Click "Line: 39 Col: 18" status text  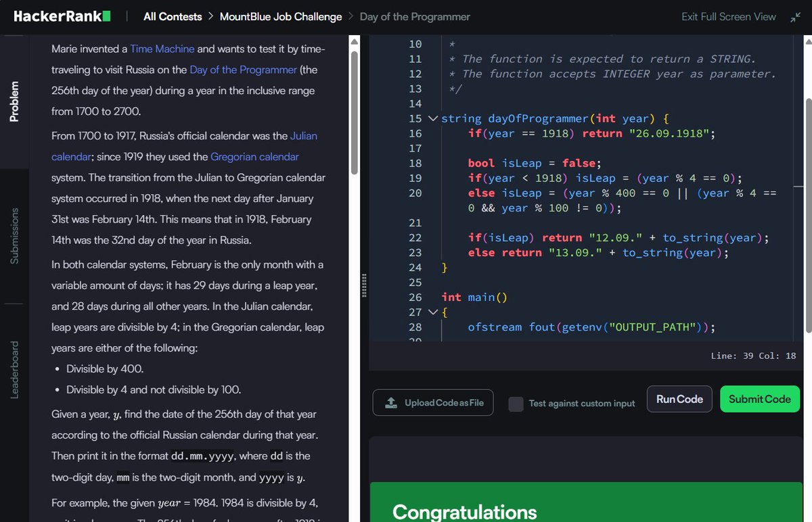tap(753, 356)
